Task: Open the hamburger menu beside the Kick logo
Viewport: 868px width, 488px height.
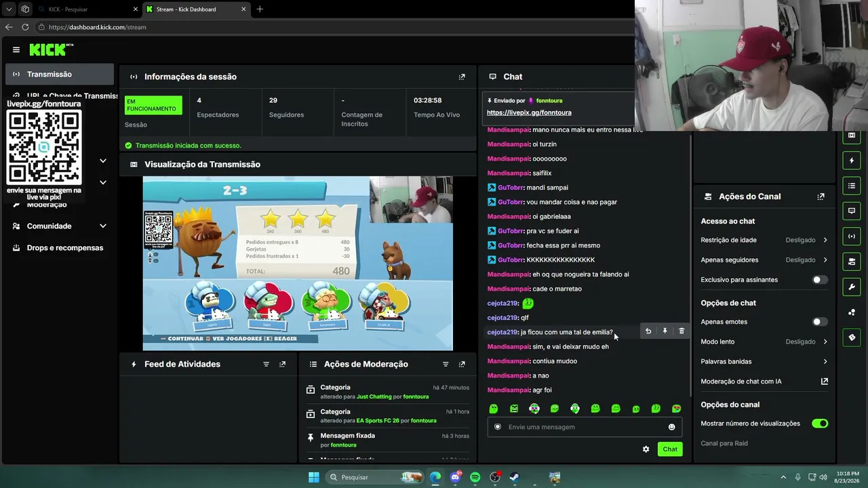Action: click(x=16, y=49)
